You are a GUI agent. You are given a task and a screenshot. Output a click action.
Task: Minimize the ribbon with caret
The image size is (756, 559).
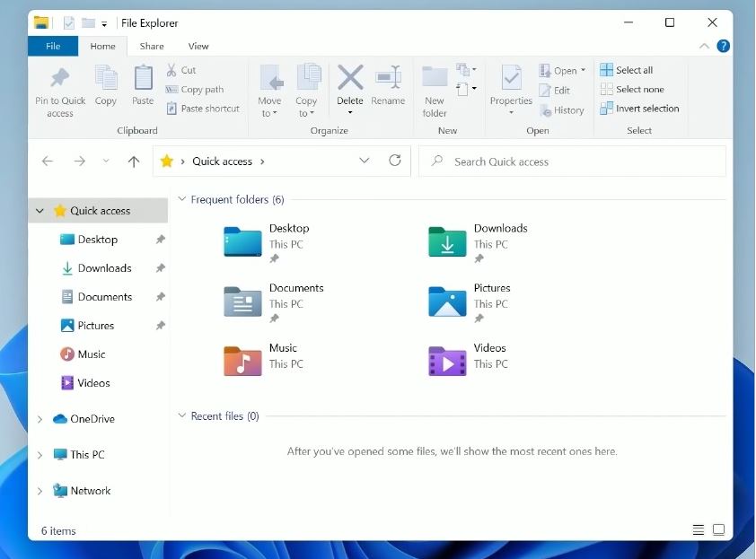coord(704,47)
